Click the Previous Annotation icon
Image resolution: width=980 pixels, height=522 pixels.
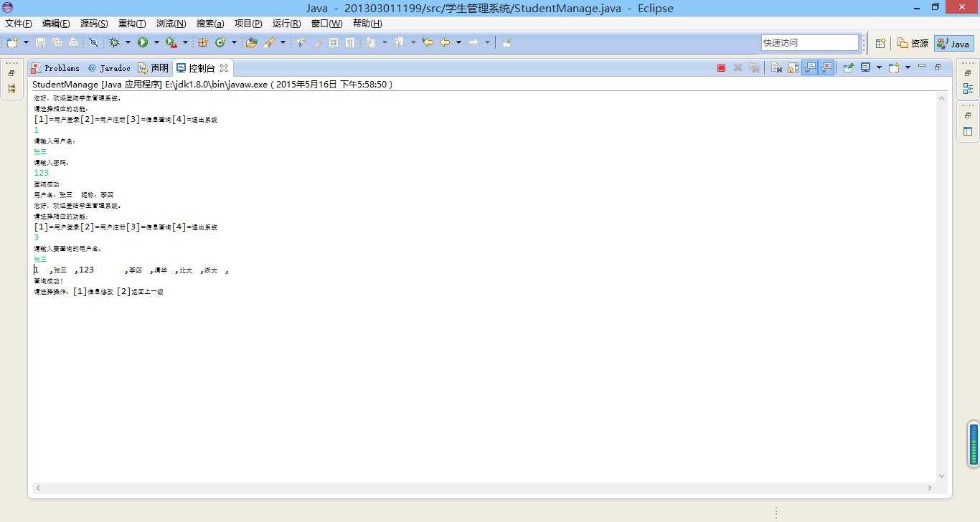click(x=397, y=42)
